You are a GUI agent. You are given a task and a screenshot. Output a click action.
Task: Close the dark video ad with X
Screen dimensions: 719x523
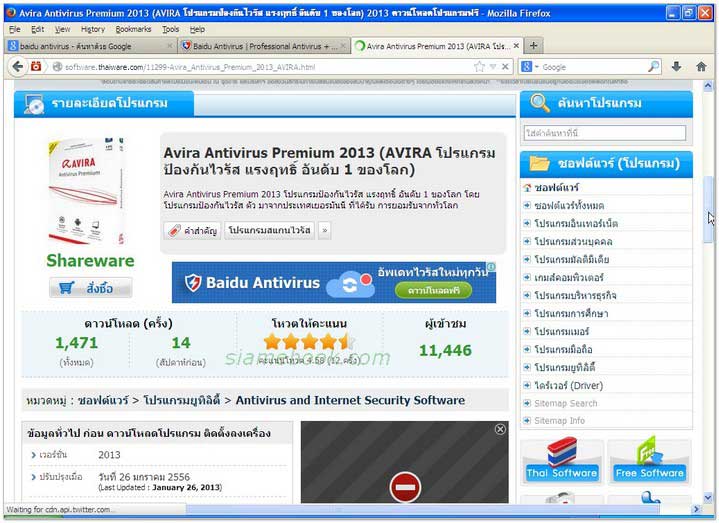point(500,429)
